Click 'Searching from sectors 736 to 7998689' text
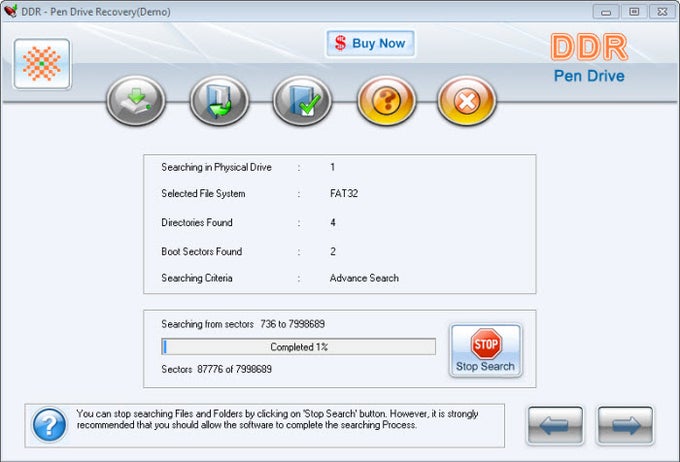Viewport: 680px width, 462px height. click(x=243, y=324)
